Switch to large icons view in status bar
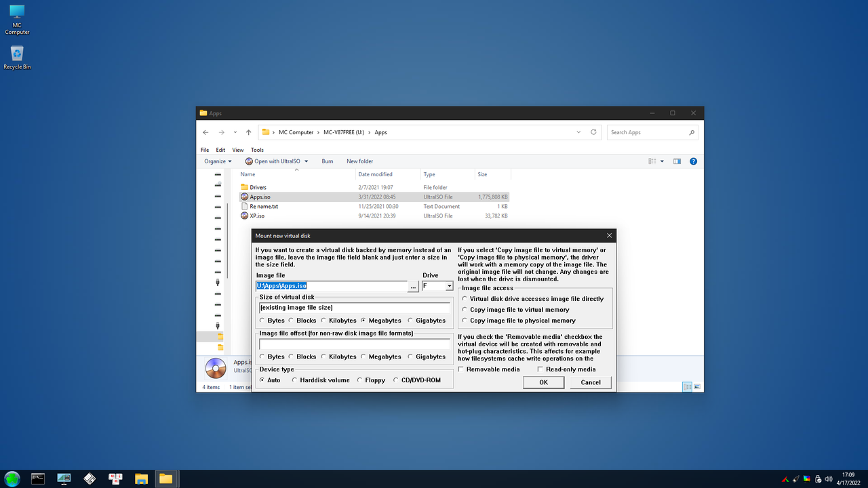This screenshot has height=488, width=868. [x=697, y=386]
